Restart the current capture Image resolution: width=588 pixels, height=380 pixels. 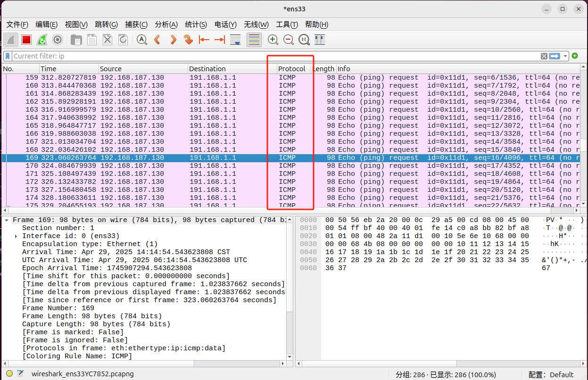pyautogui.click(x=42, y=40)
